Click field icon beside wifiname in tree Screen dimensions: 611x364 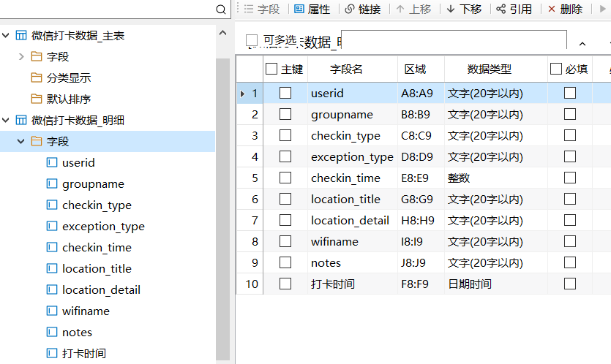coord(52,311)
